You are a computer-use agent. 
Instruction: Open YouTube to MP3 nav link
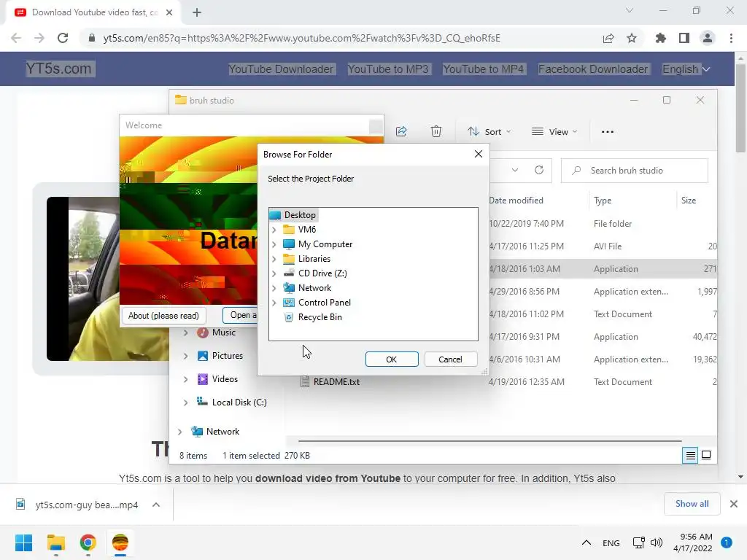pos(388,69)
